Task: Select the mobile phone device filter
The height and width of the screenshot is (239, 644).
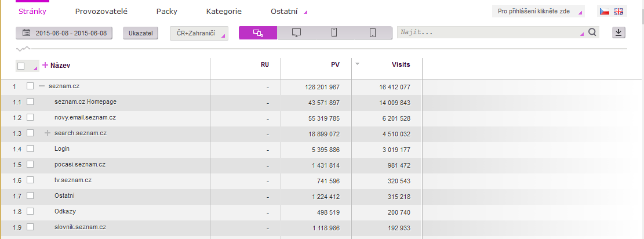Action: (334, 33)
